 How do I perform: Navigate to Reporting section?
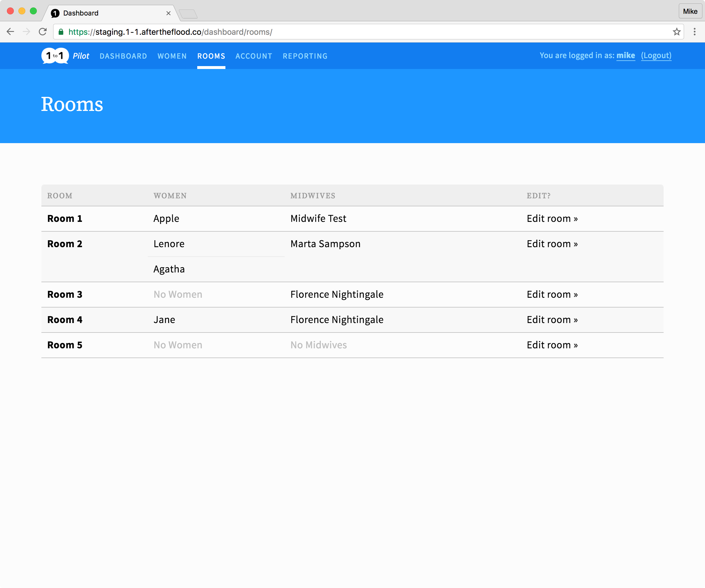(305, 56)
